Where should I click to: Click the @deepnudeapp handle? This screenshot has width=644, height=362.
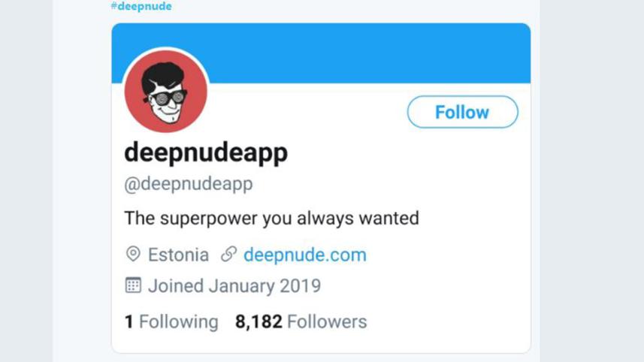[x=188, y=184]
